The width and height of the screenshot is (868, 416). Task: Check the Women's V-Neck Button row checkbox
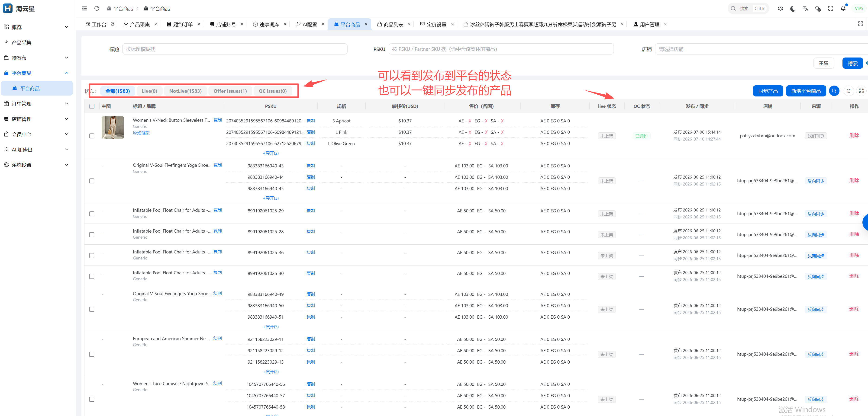[92, 136]
